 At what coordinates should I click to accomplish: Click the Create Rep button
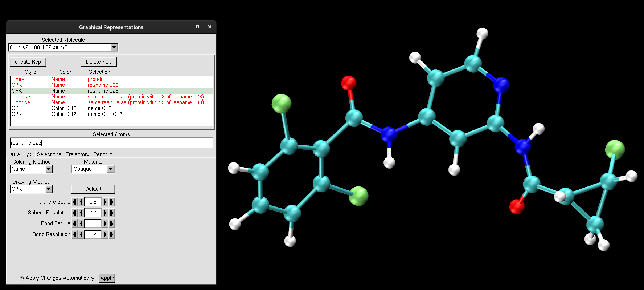[x=28, y=62]
